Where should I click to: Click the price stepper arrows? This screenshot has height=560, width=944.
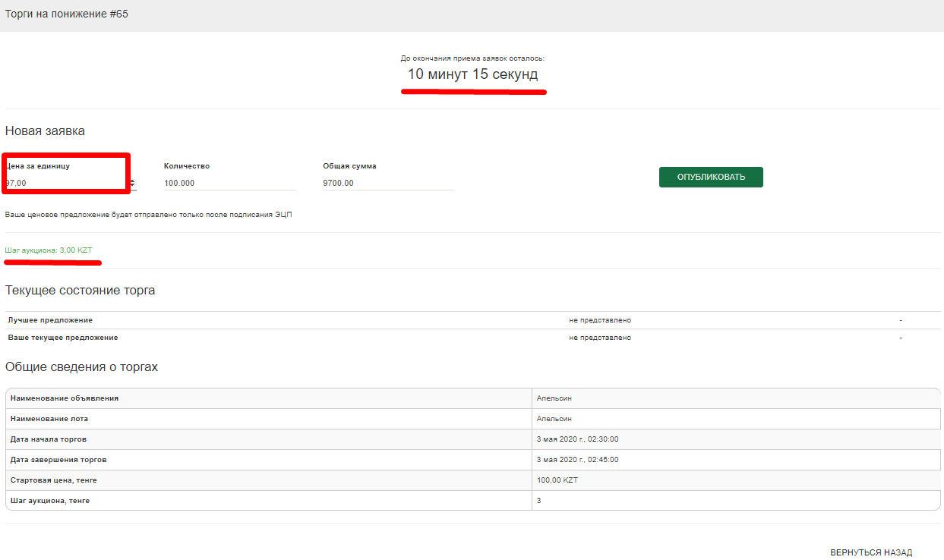click(133, 183)
